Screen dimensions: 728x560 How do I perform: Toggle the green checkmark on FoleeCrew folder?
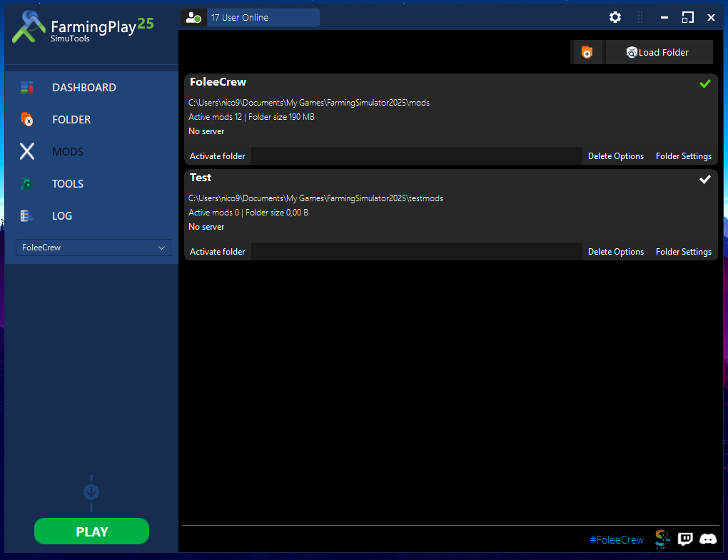click(x=704, y=83)
